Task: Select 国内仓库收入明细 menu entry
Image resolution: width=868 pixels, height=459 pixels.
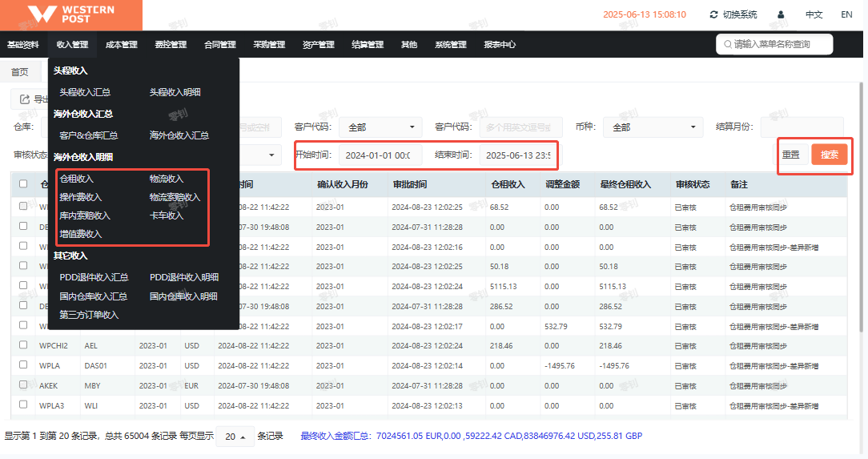Action: click(x=183, y=296)
